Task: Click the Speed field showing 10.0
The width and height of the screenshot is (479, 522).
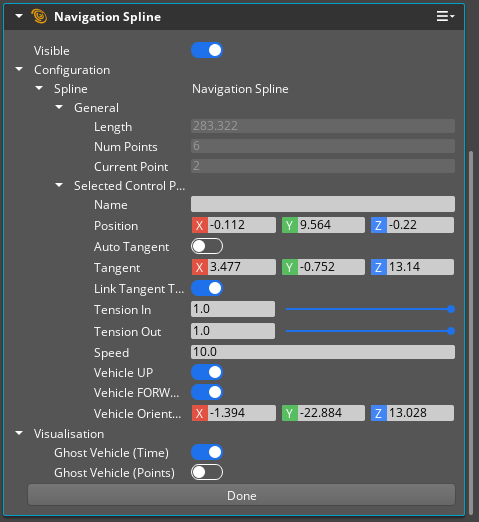Action: (x=323, y=352)
